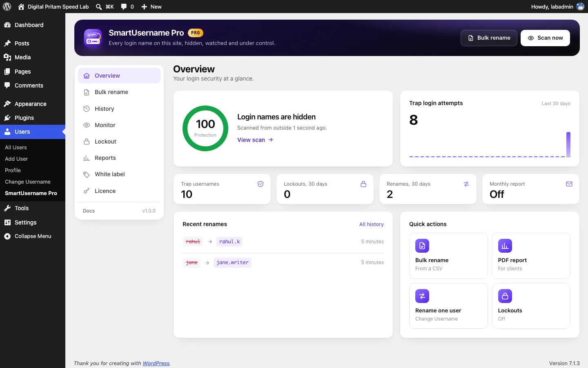Click the labadmin avatar picture
The width and height of the screenshot is (588, 368).
580,7
